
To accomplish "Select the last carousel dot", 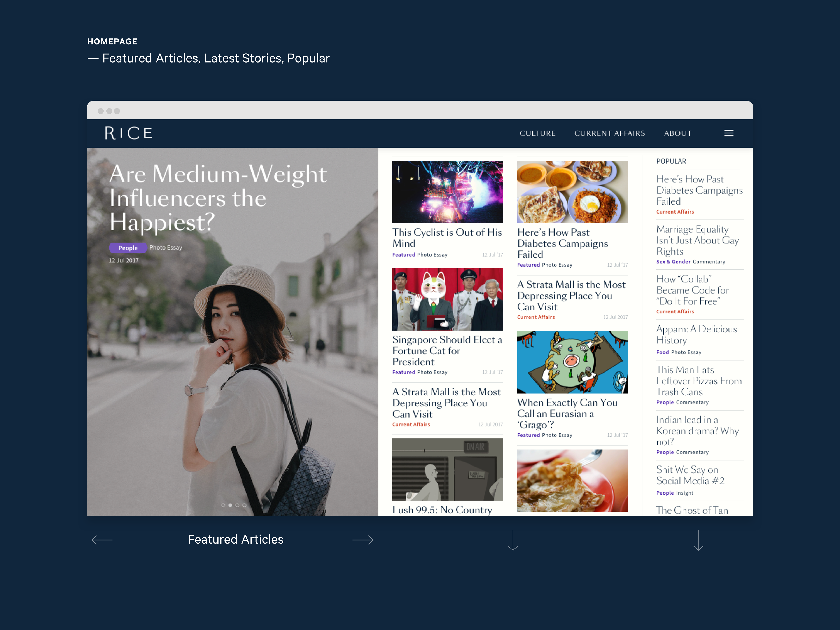I will [244, 505].
